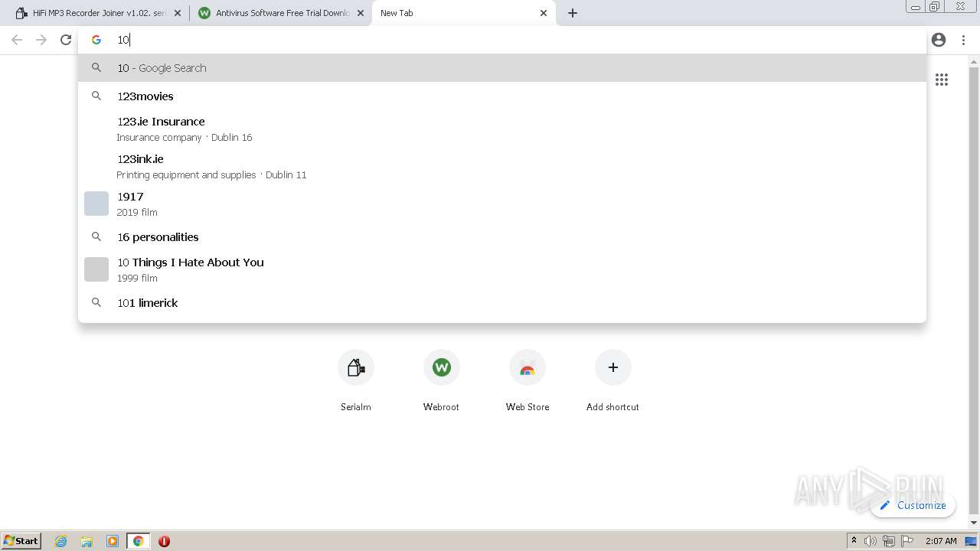Image resolution: width=980 pixels, height=551 pixels.
Task: Click search icon beside 10 - Google Search
Action: point(96,67)
